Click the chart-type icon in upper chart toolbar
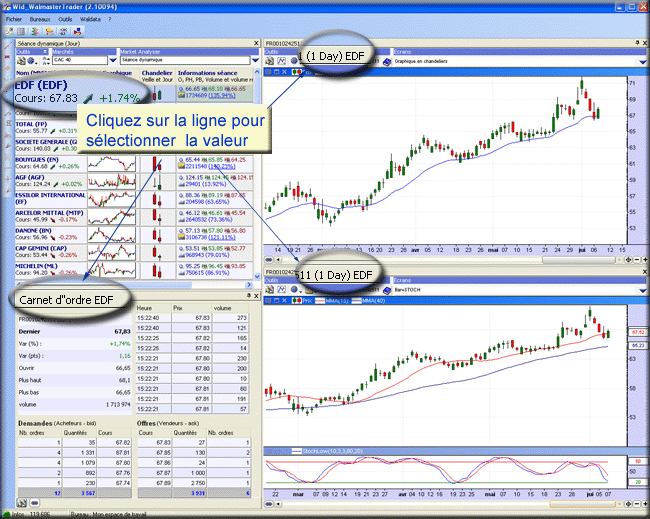650x519 pixels. pyautogui.click(x=281, y=61)
